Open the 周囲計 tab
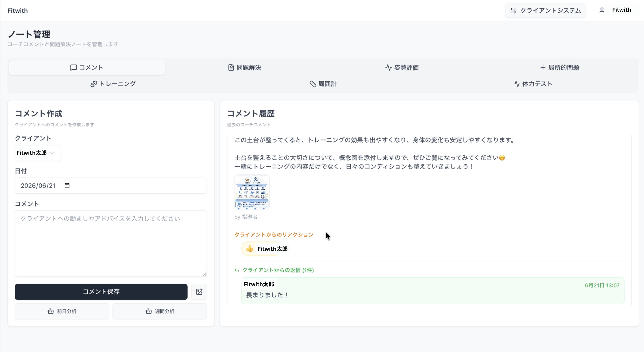The image size is (644, 352). (x=323, y=84)
